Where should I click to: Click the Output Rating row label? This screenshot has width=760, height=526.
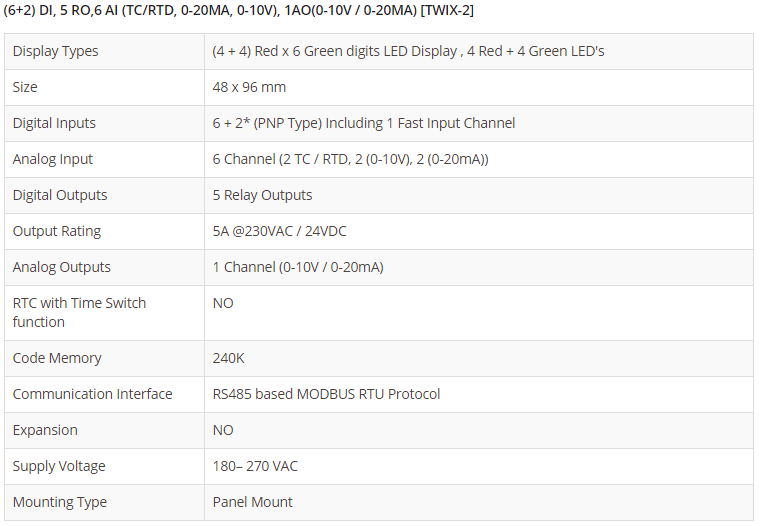point(57,231)
